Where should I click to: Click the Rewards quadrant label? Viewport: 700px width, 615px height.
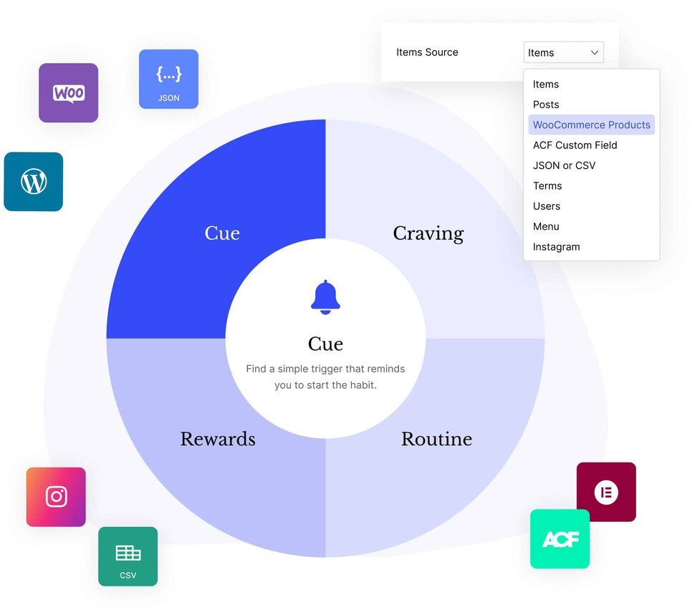click(x=218, y=439)
